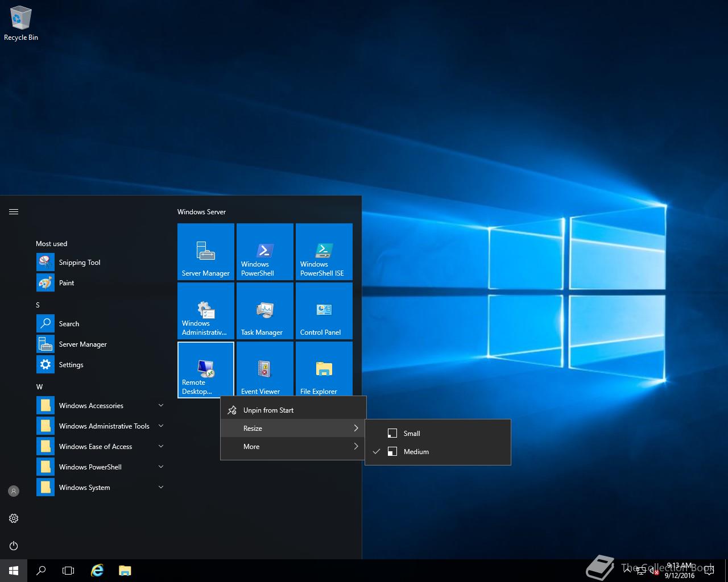Screen dimensions: 728x582
Task: Launch Internet Explorer from the taskbar
Action: [98, 571]
